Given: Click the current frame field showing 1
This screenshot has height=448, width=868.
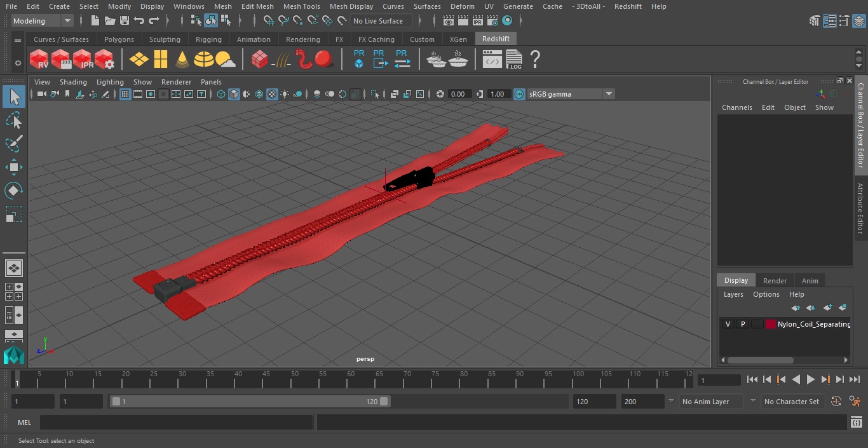Looking at the screenshot, I should tap(719, 380).
